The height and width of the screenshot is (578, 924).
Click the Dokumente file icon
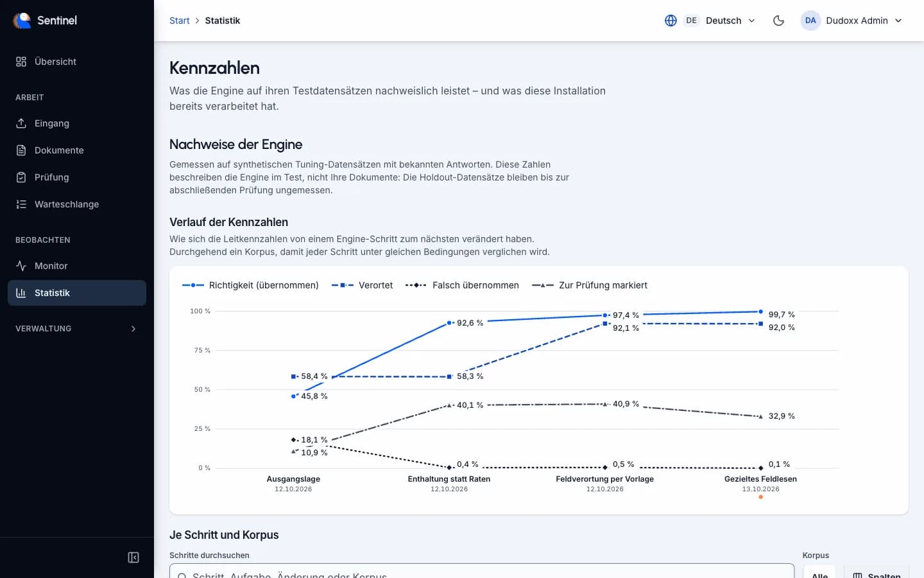coord(21,150)
